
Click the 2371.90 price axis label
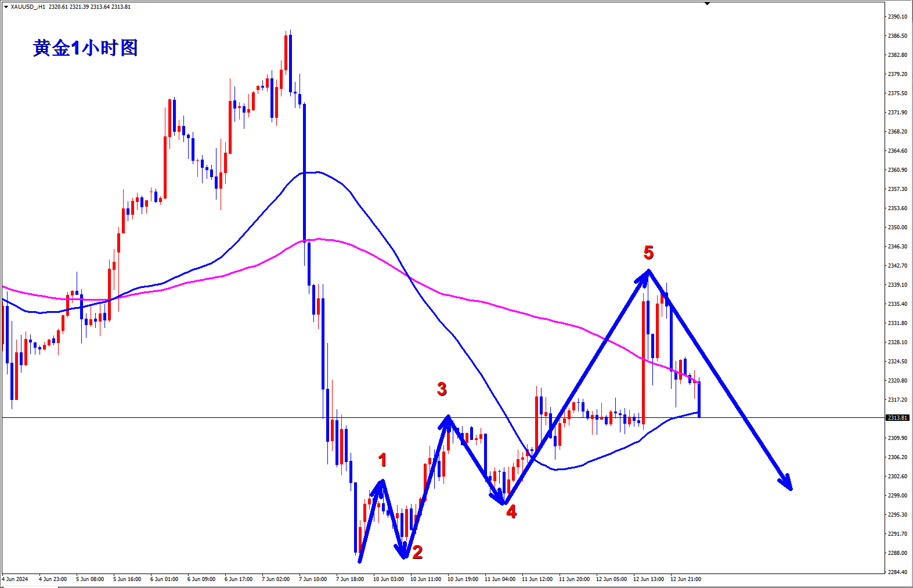click(x=897, y=113)
